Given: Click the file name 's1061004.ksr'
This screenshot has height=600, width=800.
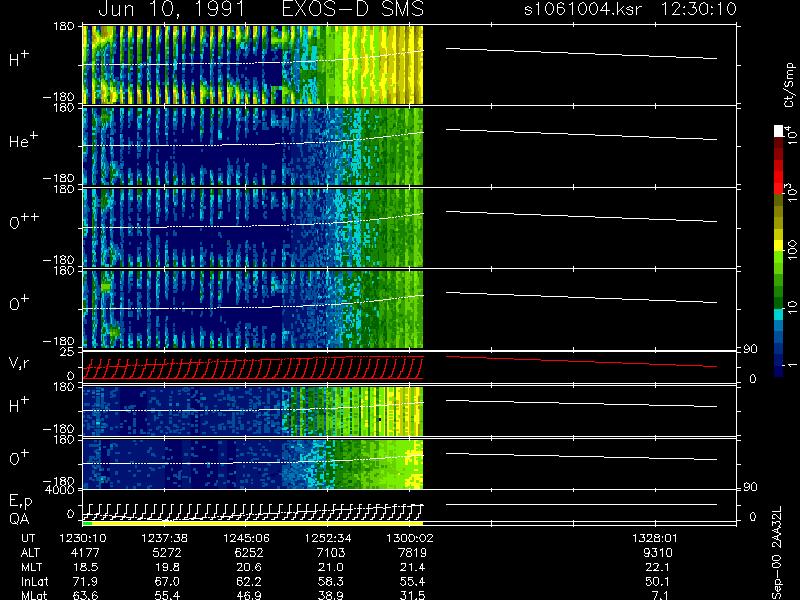Looking at the screenshot, I should (583, 9).
